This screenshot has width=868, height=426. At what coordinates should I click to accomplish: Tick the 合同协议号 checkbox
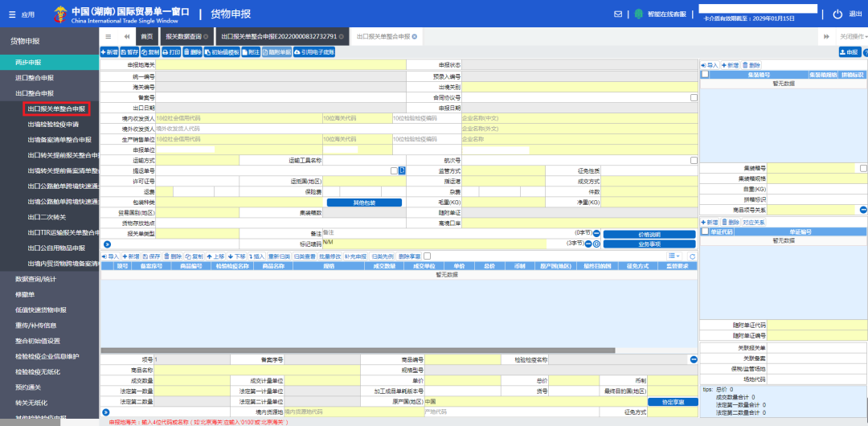694,97
